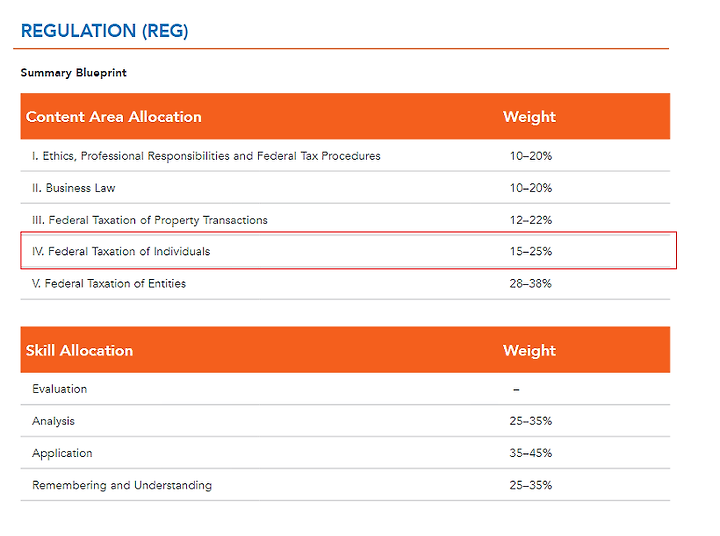The height and width of the screenshot is (536, 720).
Task: Click the Weight header in content table
Action: click(529, 117)
